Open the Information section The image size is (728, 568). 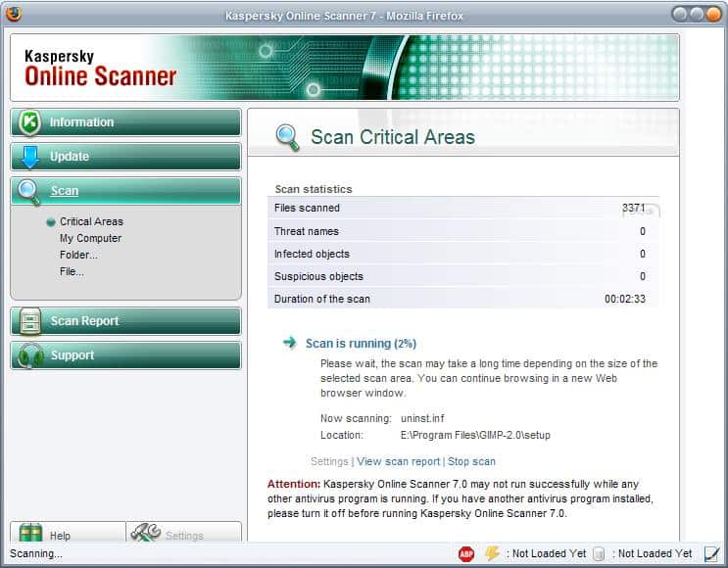click(x=125, y=122)
